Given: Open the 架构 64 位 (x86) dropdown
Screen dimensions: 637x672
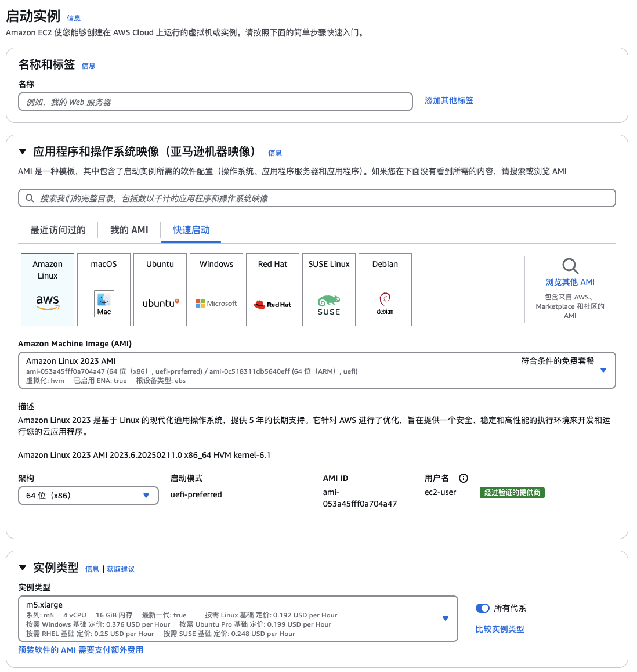Looking at the screenshot, I should tap(88, 496).
